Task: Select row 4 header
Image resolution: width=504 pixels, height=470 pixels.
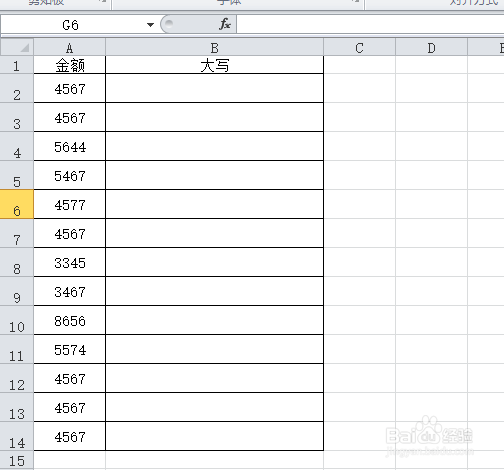Action: click(17, 146)
